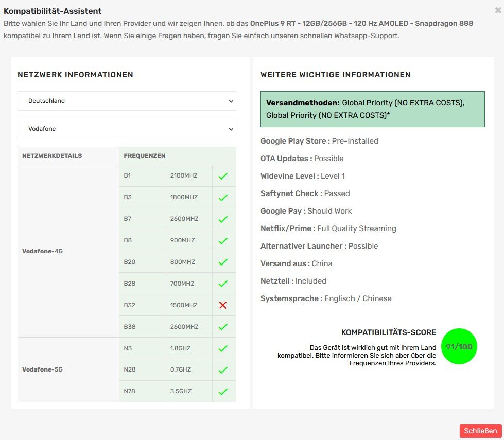Open the Vodafone provider dropdown

[x=127, y=129]
